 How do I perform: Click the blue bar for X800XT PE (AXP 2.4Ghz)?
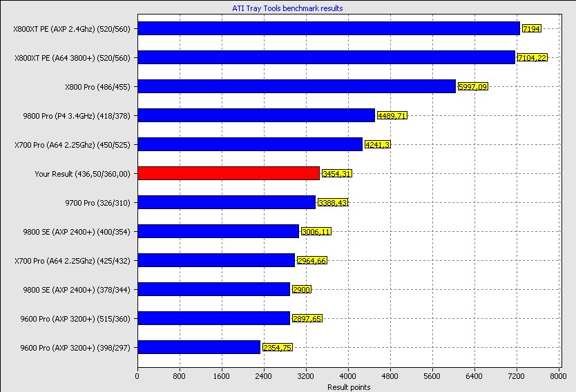click(x=329, y=28)
